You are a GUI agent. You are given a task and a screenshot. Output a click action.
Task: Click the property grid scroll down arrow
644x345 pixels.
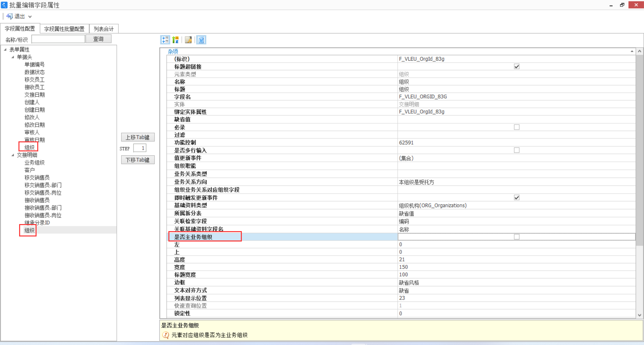pyautogui.click(x=640, y=315)
